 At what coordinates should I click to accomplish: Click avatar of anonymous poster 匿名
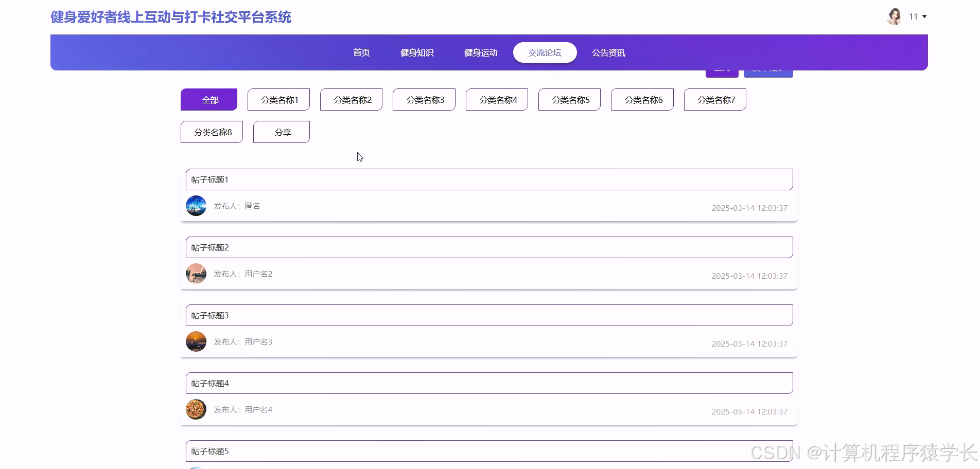point(196,206)
